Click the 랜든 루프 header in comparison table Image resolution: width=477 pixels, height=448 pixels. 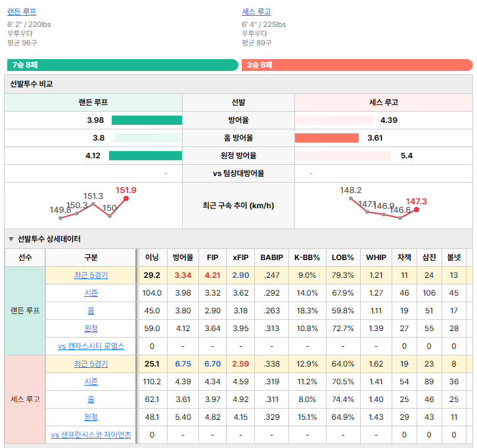point(93,102)
